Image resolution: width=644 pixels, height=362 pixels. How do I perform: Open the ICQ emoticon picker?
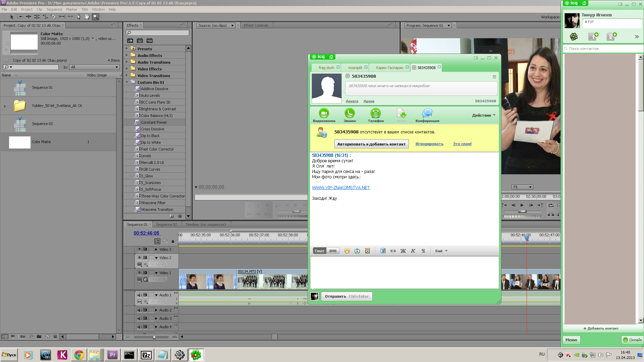pyautogui.click(x=347, y=251)
